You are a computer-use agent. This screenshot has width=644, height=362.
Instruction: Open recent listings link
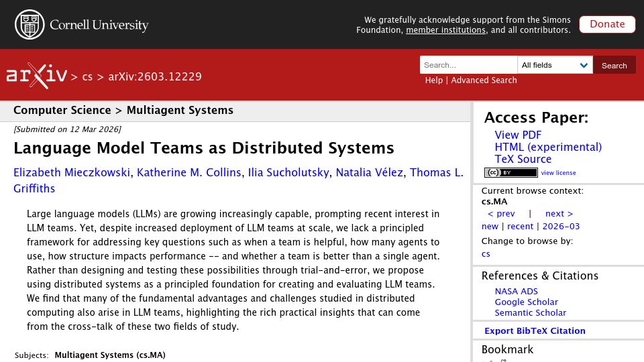coord(520,227)
